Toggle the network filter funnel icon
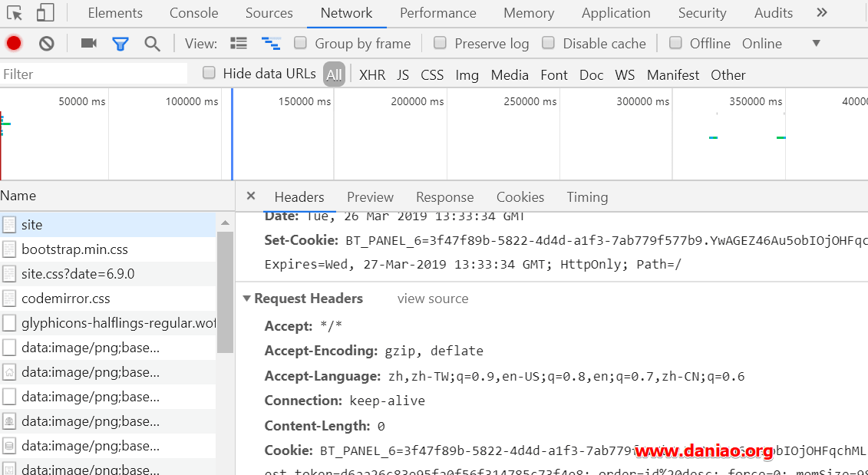The image size is (868, 475). [x=120, y=44]
